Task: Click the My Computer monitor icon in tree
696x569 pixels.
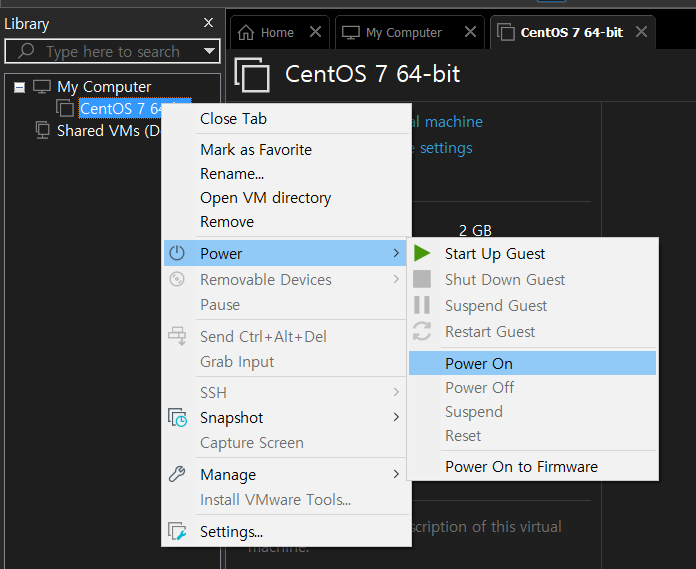Action: click(42, 87)
